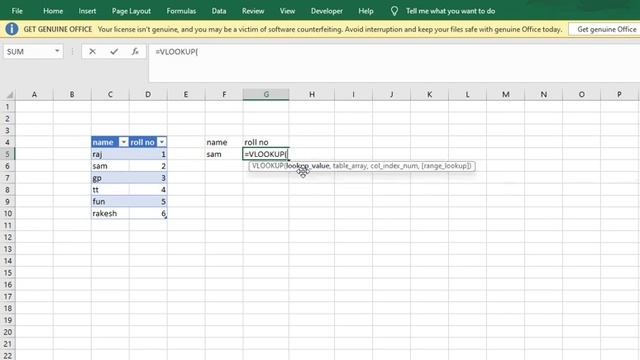
Task: Select cell containing 'sam' in column F
Action: click(224, 154)
